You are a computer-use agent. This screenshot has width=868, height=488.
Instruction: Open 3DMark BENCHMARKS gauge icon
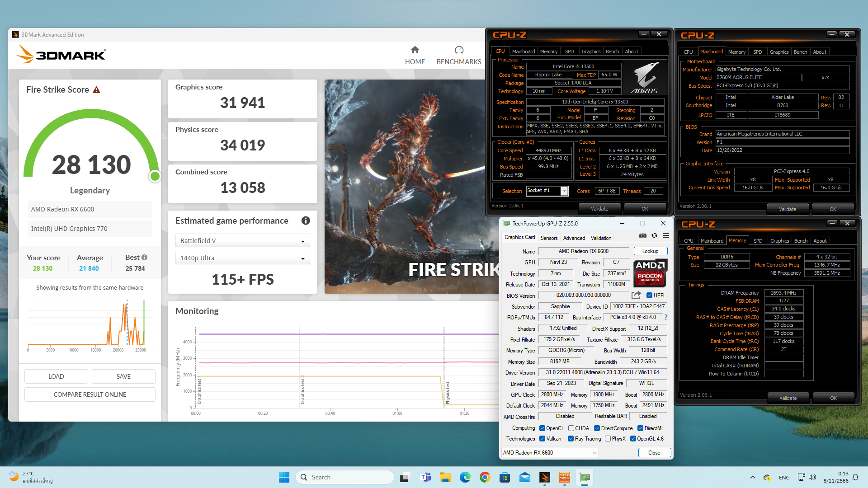click(x=459, y=50)
